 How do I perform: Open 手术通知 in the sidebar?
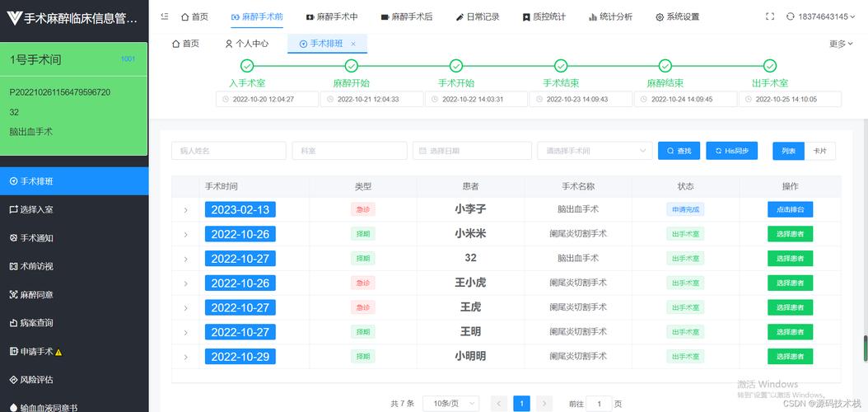[x=74, y=237]
